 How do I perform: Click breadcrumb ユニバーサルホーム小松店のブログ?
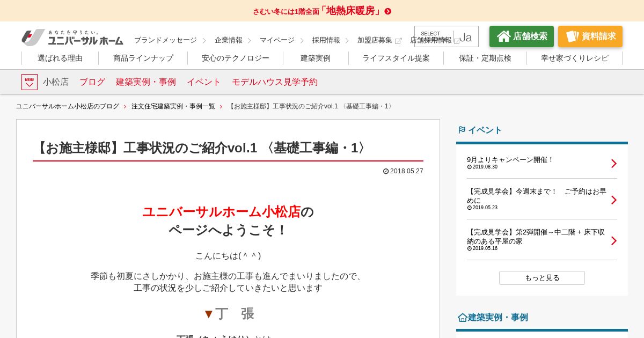[x=68, y=106]
